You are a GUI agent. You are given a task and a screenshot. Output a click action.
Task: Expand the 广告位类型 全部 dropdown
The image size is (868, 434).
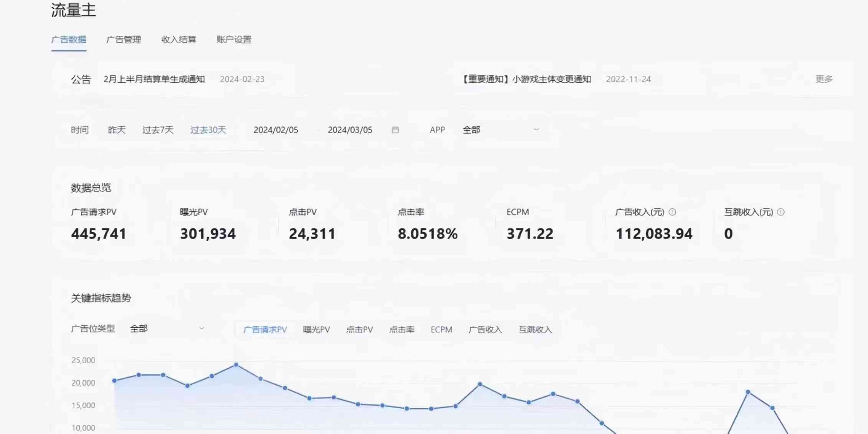[x=166, y=329]
